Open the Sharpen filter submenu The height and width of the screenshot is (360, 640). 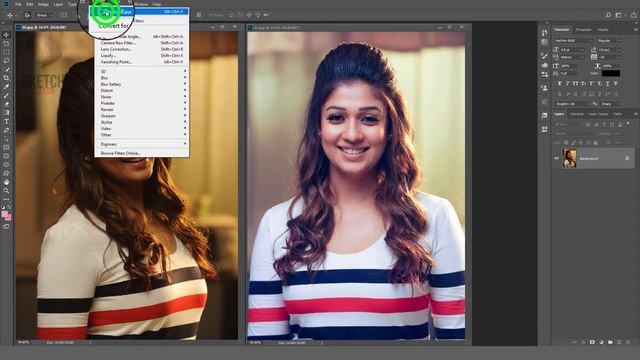[142, 116]
